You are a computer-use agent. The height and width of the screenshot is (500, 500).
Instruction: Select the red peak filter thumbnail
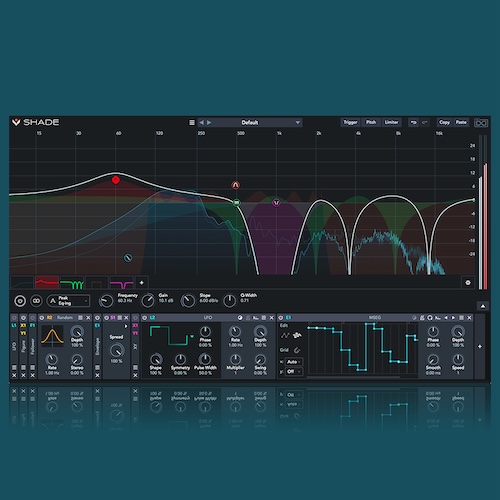point(47,283)
